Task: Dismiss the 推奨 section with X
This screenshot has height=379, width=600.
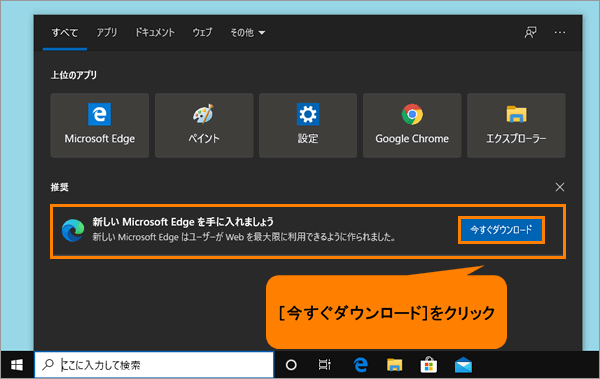Action: pyautogui.click(x=560, y=187)
